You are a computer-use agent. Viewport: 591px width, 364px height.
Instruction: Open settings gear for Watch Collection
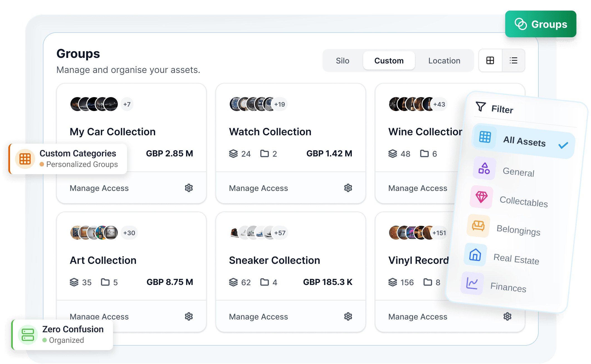[348, 188]
